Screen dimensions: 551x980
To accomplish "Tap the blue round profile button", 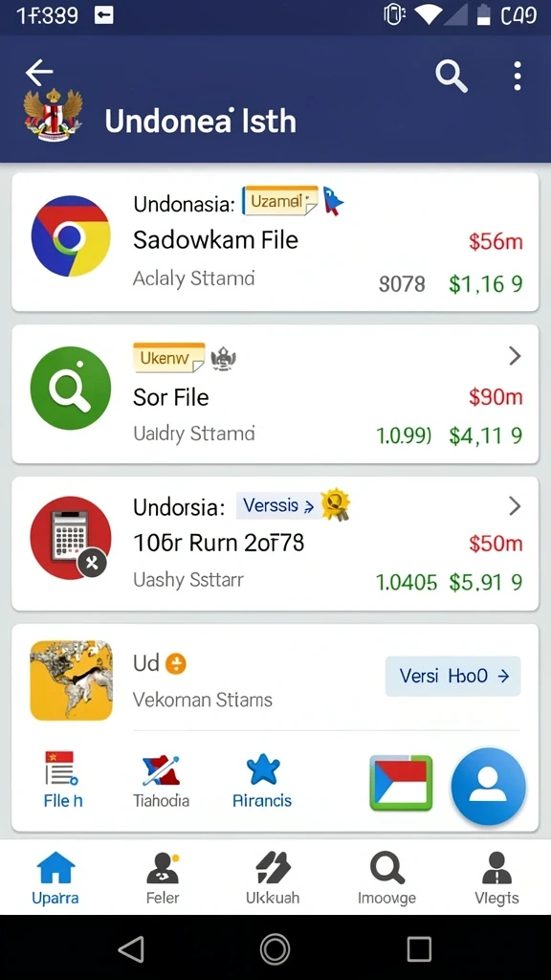I will (488, 785).
